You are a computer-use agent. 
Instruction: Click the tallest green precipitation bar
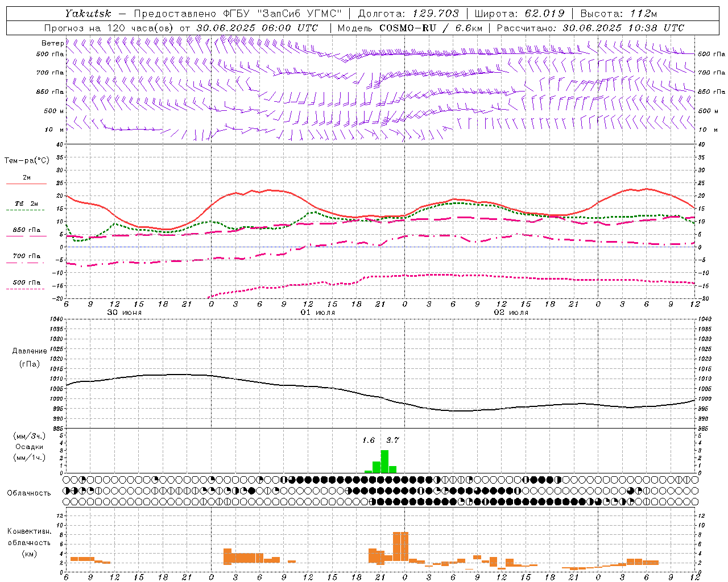pos(384,462)
